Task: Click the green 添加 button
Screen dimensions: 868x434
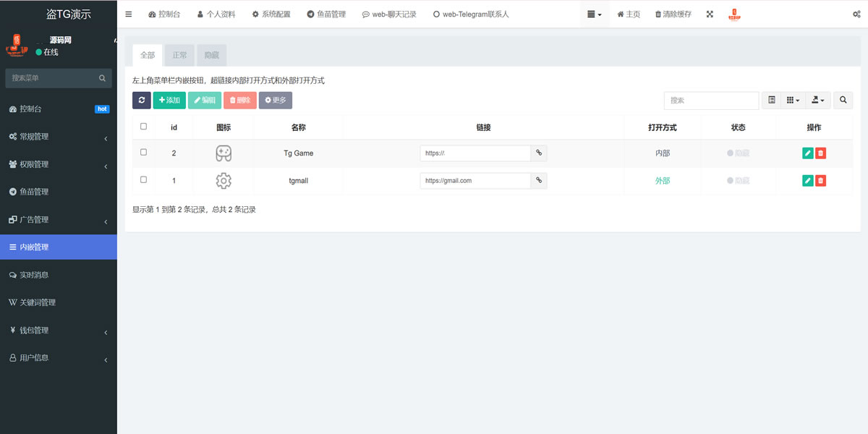Action: click(x=169, y=101)
